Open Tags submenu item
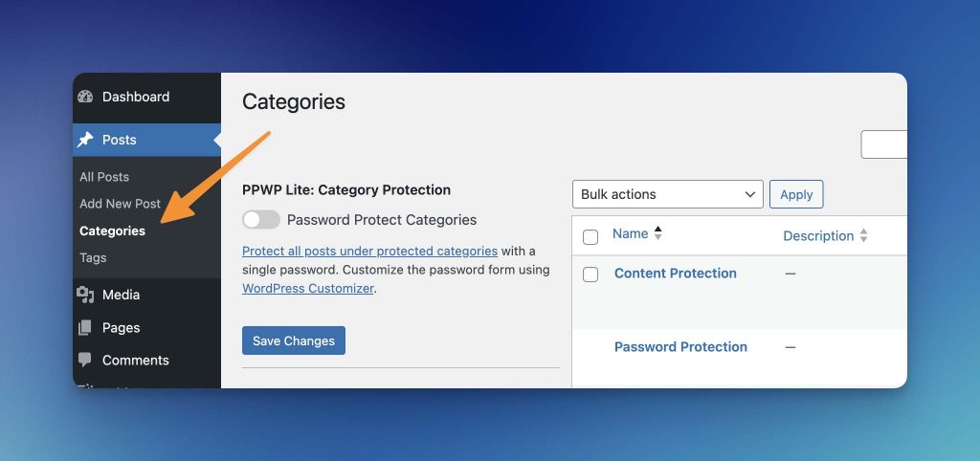The image size is (980, 461). click(x=93, y=257)
